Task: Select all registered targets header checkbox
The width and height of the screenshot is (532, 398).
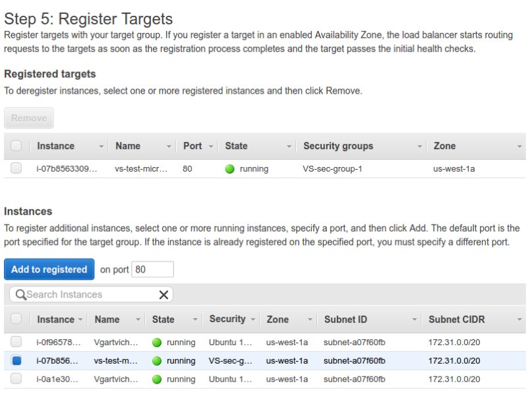Action: (x=16, y=146)
